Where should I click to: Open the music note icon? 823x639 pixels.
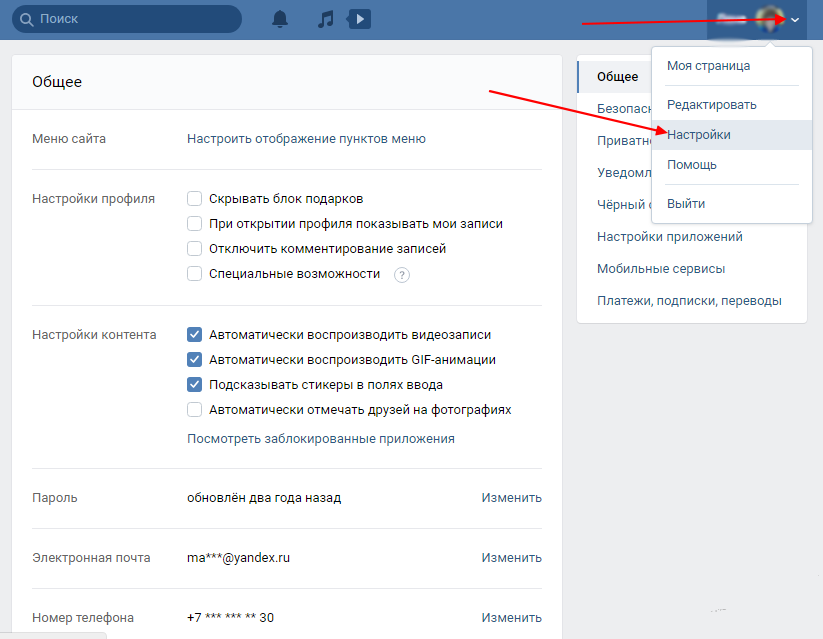pyautogui.click(x=325, y=19)
